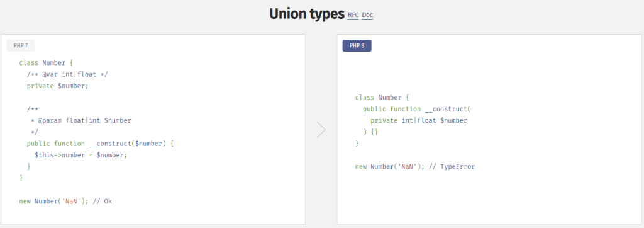This screenshot has height=228, width=644.
Task: Click PHP 8 'public function __construct(' line
Action: pos(416,109)
